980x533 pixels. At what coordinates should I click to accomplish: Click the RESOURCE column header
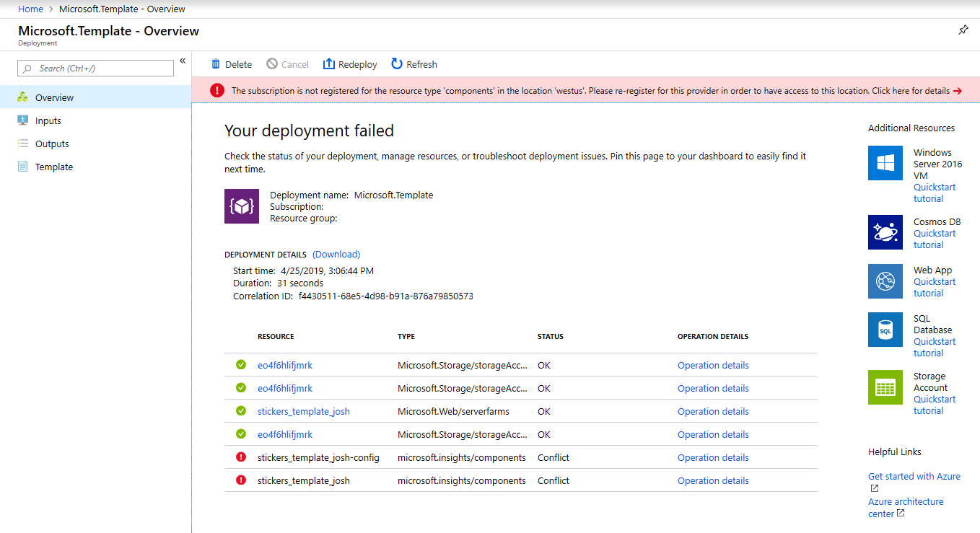276,337
